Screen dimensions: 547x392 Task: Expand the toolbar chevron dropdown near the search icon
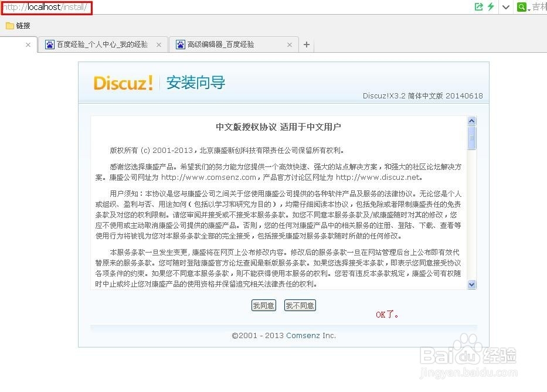tap(505, 7)
